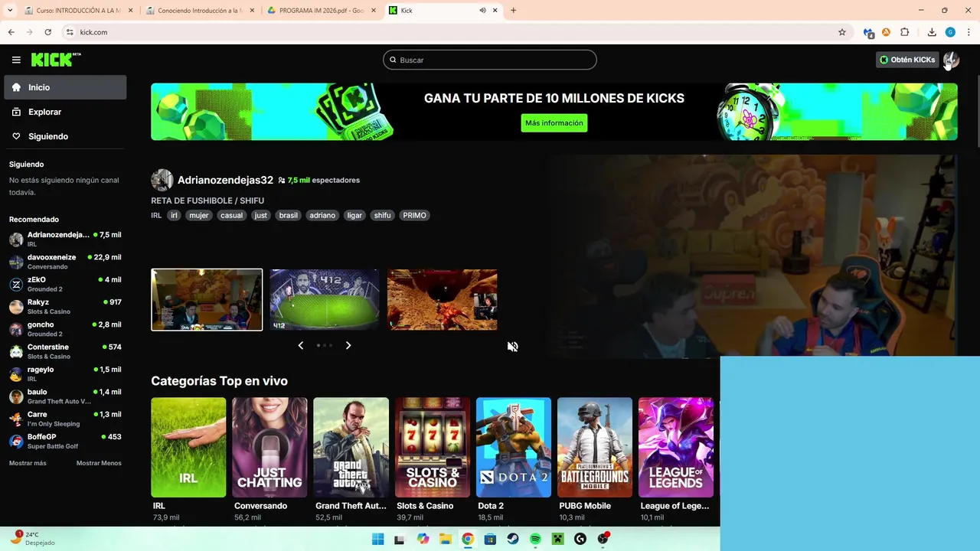Click Más información on the banner
Screen dimensions: 980x551
(554, 122)
